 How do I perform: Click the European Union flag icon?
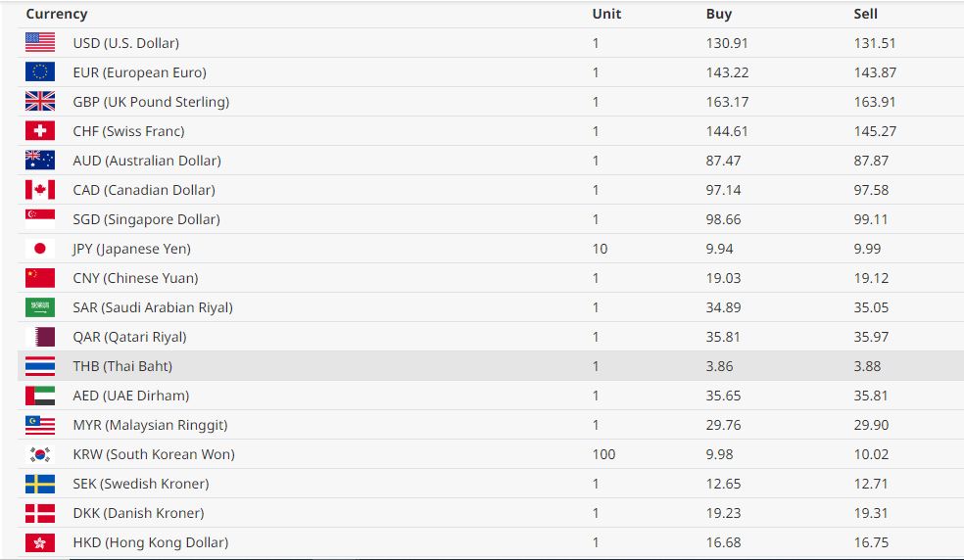coord(40,72)
